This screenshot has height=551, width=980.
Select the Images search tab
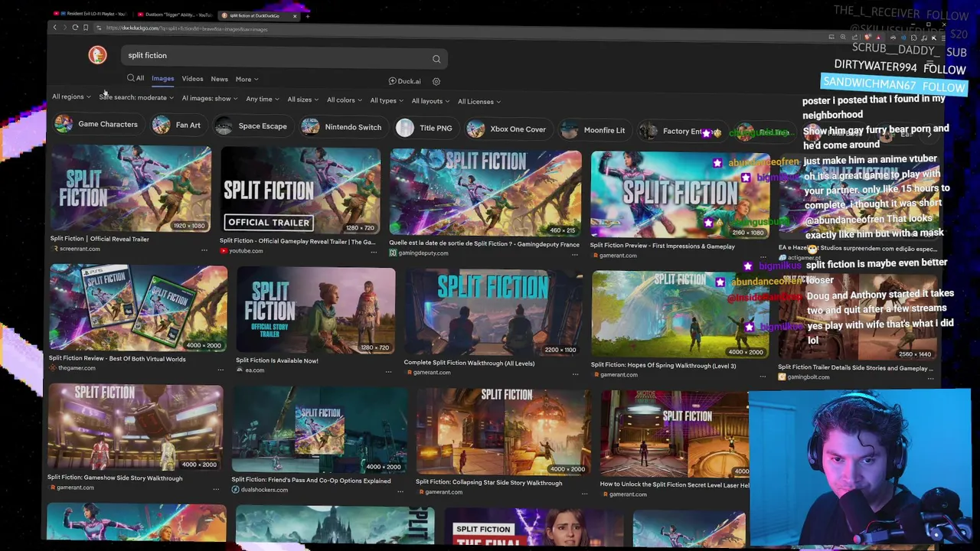(x=162, y=79)
